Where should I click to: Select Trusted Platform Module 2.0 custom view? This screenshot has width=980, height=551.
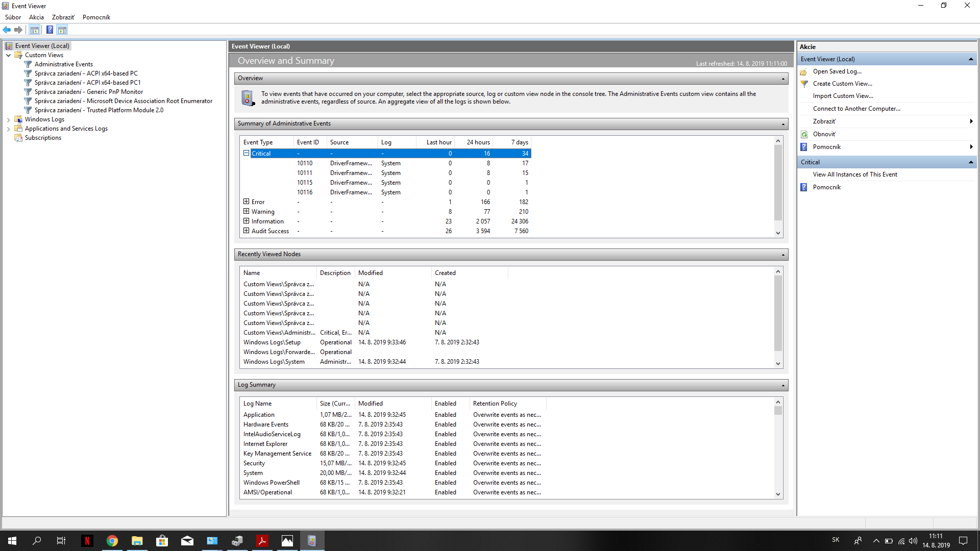pyautogui.click(x=99, y=110)
